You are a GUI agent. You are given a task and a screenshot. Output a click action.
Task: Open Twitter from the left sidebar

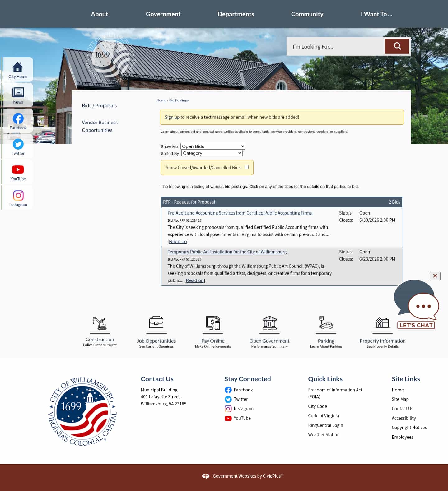(18, 146)
